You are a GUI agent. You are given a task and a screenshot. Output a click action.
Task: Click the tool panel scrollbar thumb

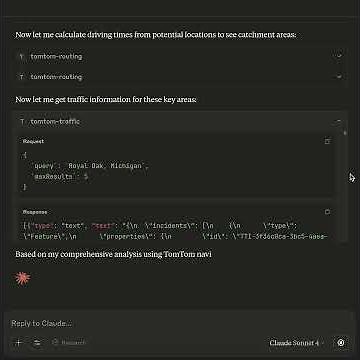coord(345,133)
